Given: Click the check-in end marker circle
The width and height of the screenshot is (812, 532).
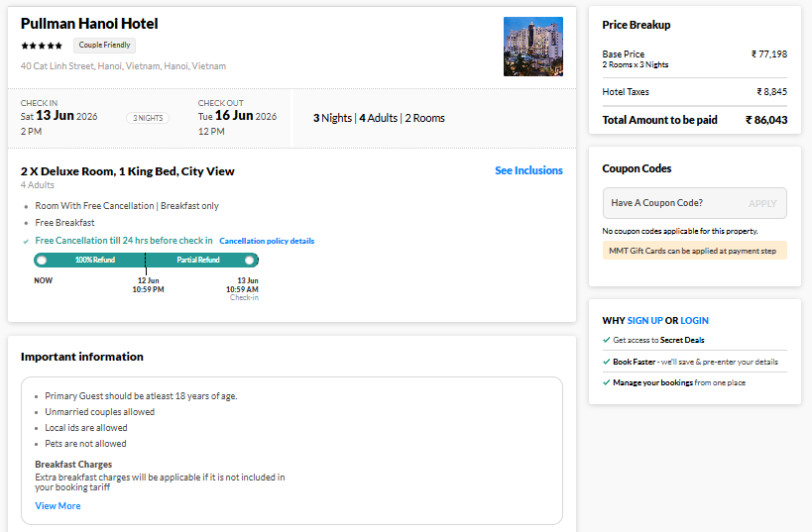Looking at the screenshot, I should [x=250, y=260].
